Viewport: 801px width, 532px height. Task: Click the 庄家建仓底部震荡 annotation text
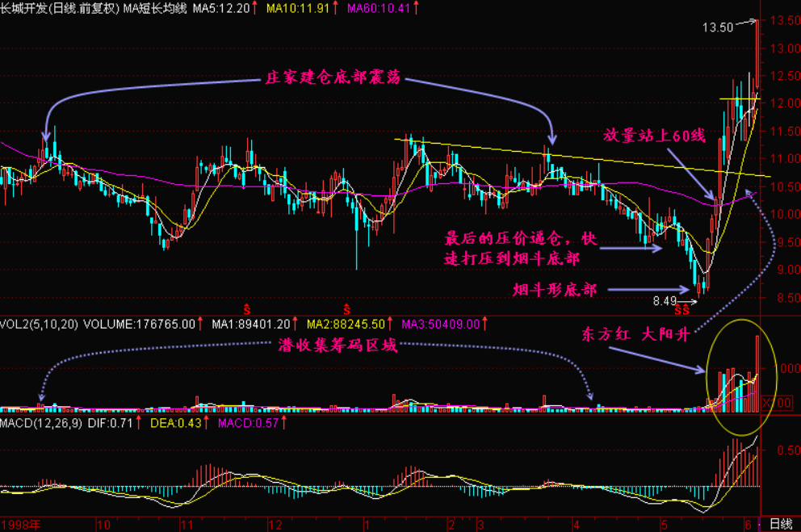333,80
